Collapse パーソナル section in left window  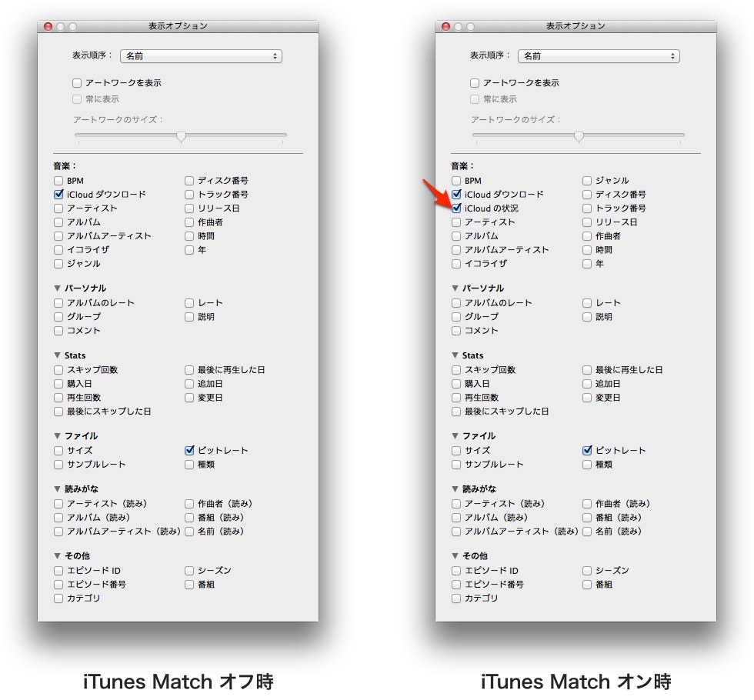(x=57, y=288)
